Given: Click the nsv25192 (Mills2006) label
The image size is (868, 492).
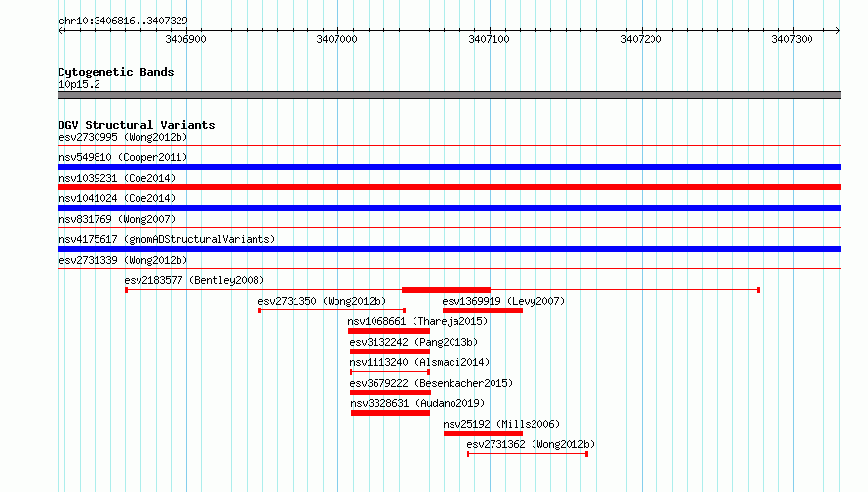Looking at the screenshot, I should (x=501, y=424).
